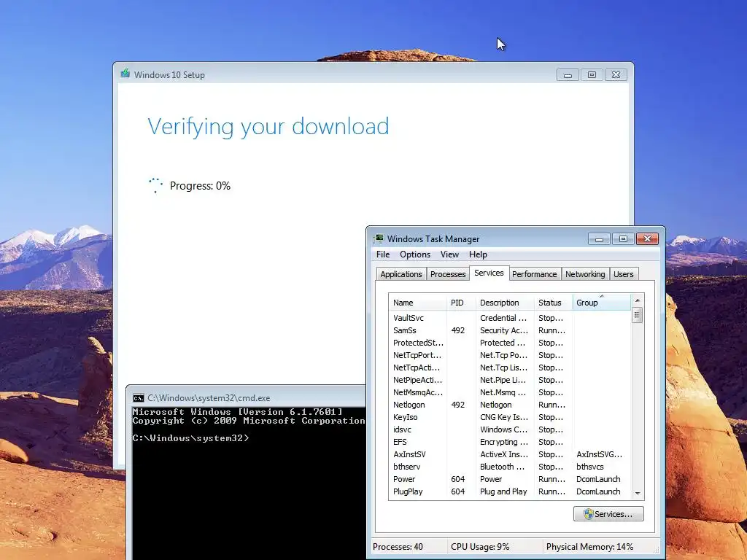Select the SamSs service row
This screenshot has height=560, width=747.
coord(509,330)
